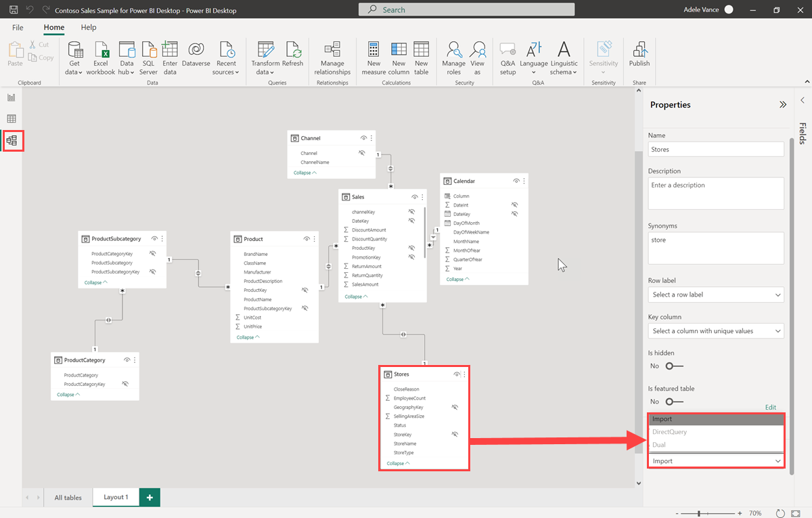
Task: Create a New column
Action: click(399, 58)
